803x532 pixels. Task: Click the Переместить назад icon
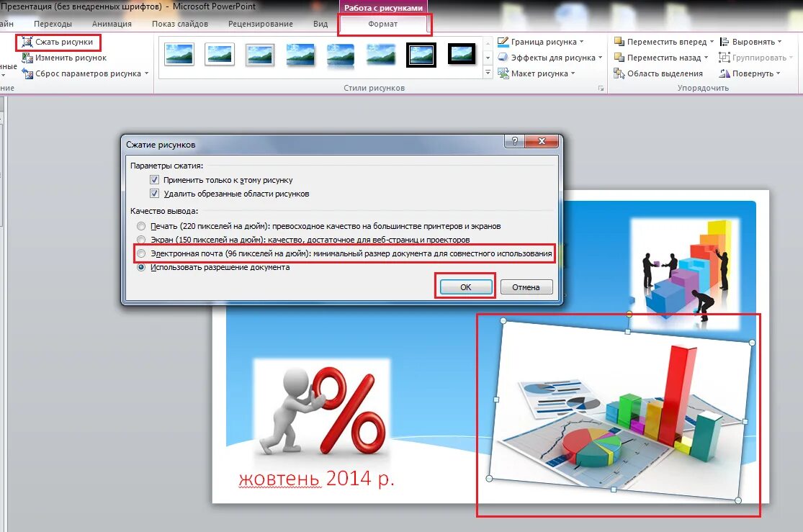click(619, 58)
